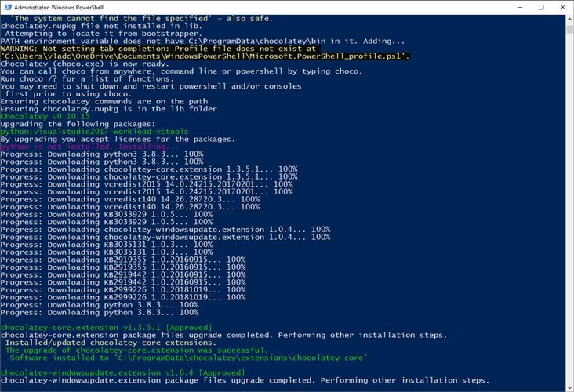Viewport: 574px width, 392px height.
Task: Open the PowerShell icon system menu
Action: point(8,7)
